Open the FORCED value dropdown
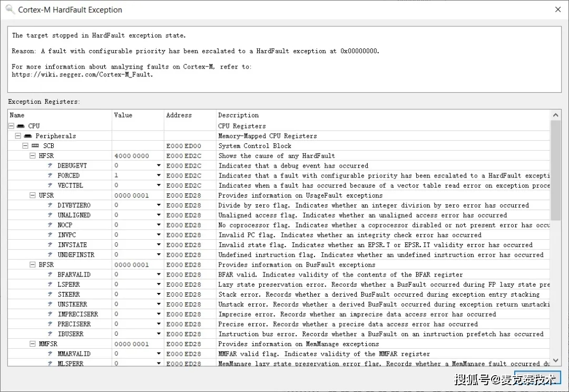The height and width of the screenshot is (392, 569). coord(159,175)
